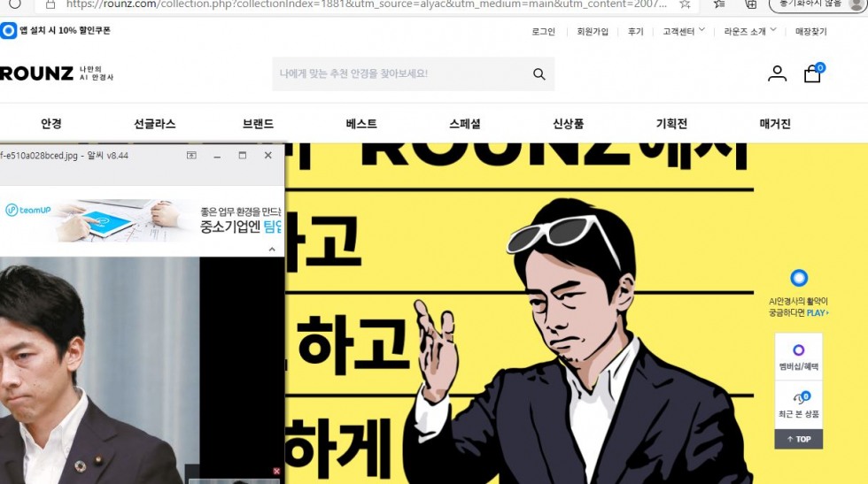
Task: Click the ROUNZ logo
Action: (x=36, y=73)
